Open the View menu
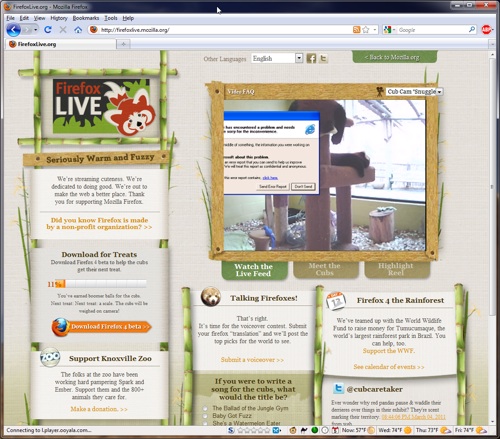Image resolution: width=500 pixels, height=439 pixels. tap(39, 18)
